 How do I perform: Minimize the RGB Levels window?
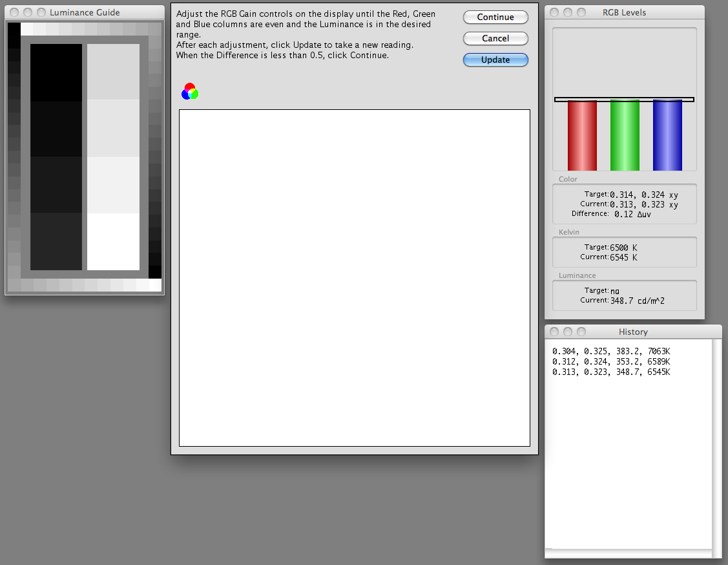(568, 12)
